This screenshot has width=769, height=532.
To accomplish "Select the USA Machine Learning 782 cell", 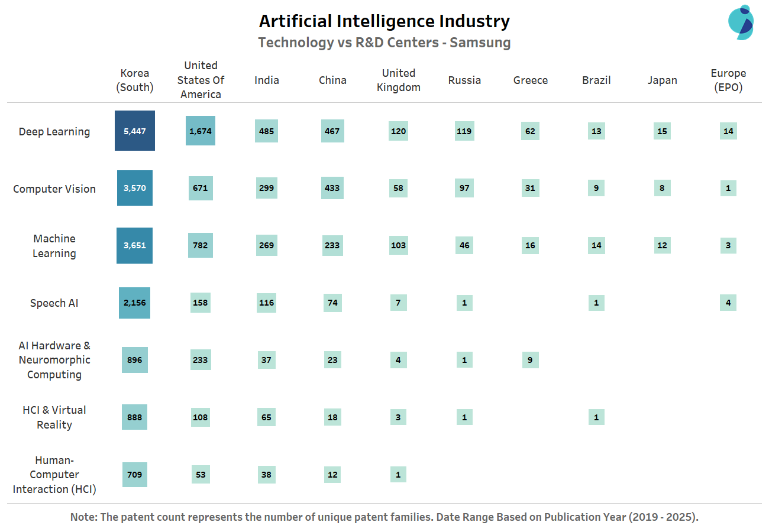I will coord(201,245).
